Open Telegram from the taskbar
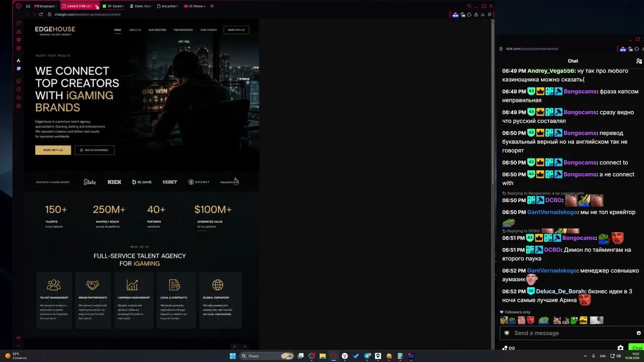 [367, 356]
